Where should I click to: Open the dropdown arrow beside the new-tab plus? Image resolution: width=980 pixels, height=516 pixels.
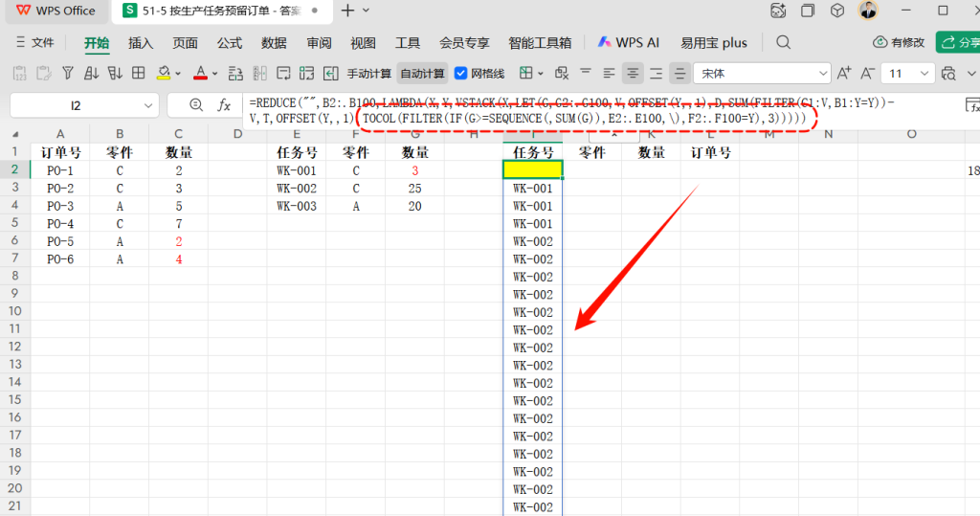[x=367, y=11]
